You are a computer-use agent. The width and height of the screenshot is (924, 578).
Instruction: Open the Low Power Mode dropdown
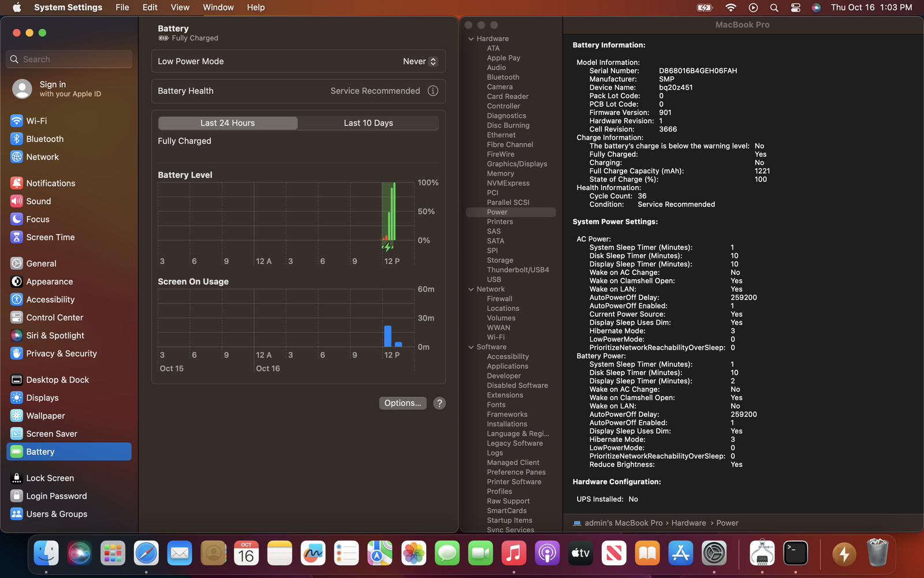coord(420,61)
